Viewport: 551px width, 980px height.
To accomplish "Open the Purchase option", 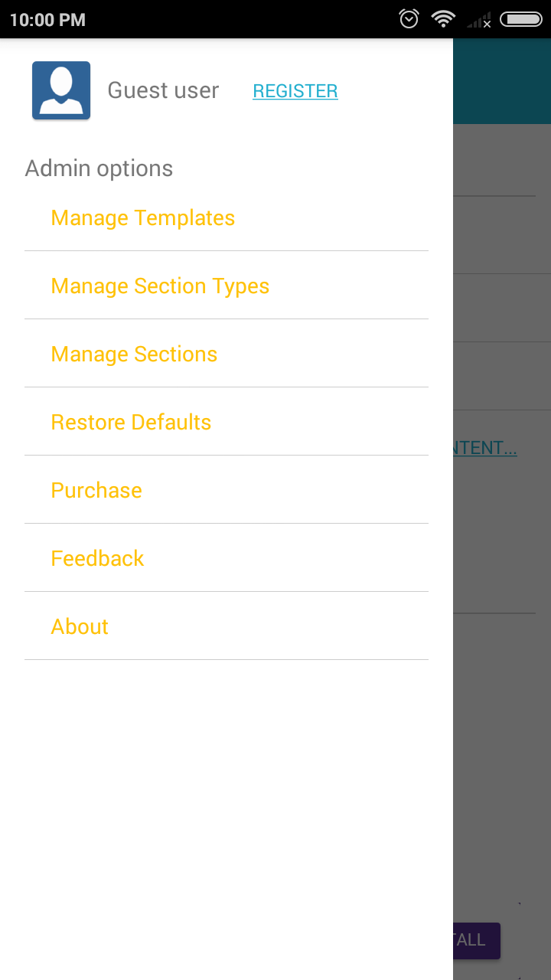I will point(96,491).
